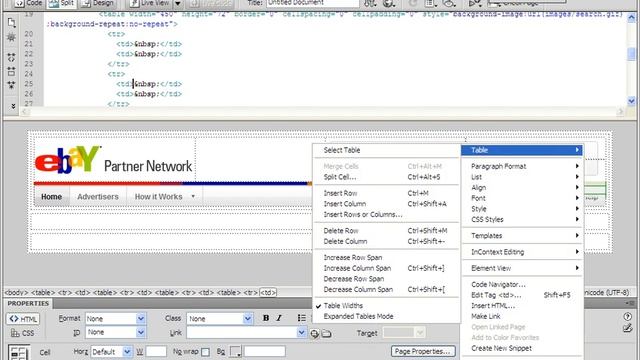The height and width of the screenshot is (360, 640).
Task: Click the File Management toolbar icon
Action: pyautogui.click(x=370, y=3)
